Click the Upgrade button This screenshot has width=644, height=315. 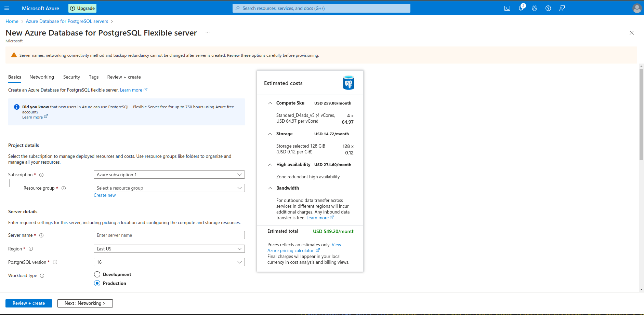click(82, 8)
